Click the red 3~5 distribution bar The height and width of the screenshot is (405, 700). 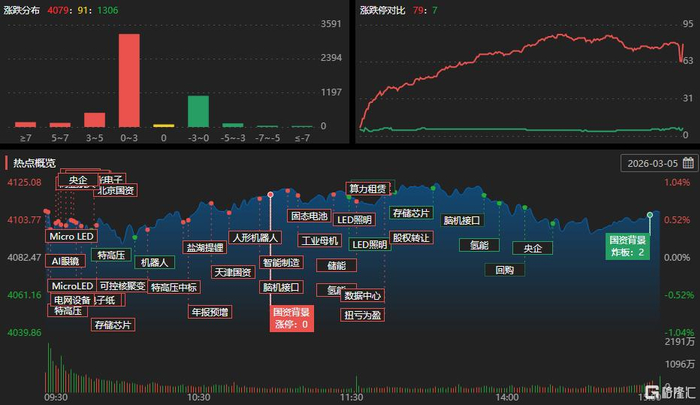coord(95,120)
